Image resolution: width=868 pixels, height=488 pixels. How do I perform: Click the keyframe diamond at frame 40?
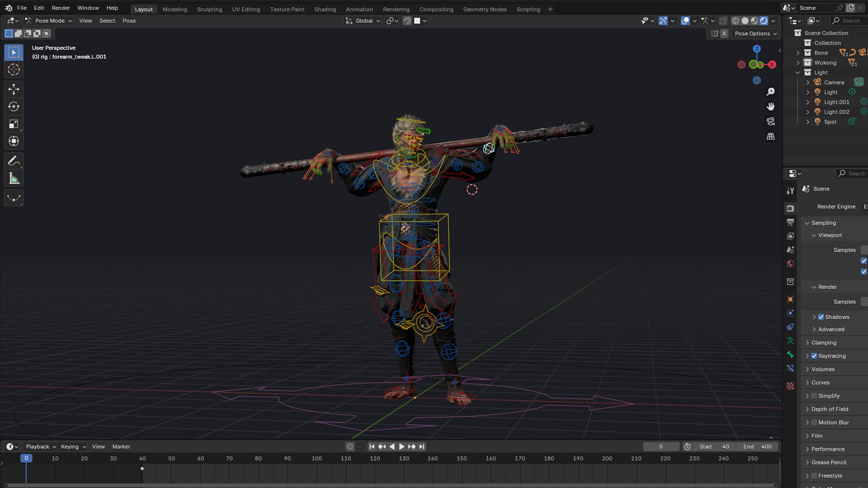click(x=142, y=469)
